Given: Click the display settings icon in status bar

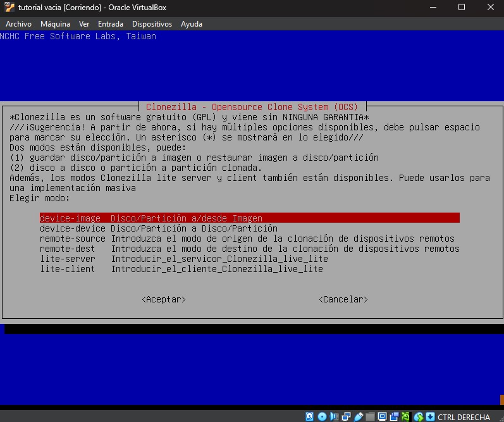Looking at the screenshot, I should [382, 417].
